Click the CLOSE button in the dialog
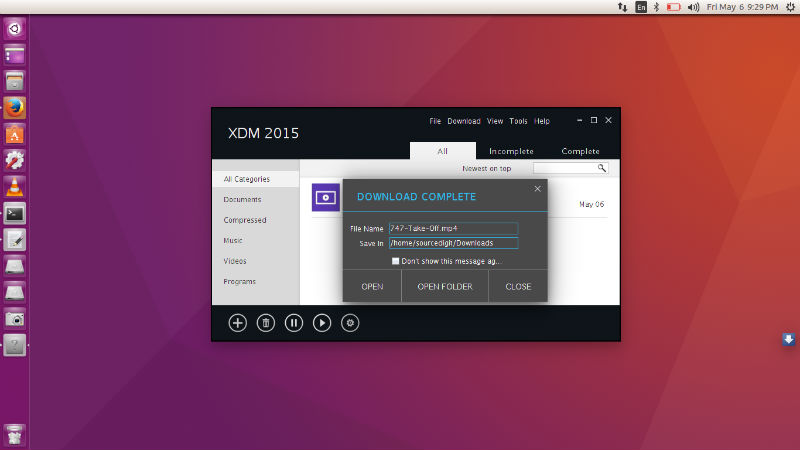800x450 pixels. pyautogui.click(x=518, y=287)
